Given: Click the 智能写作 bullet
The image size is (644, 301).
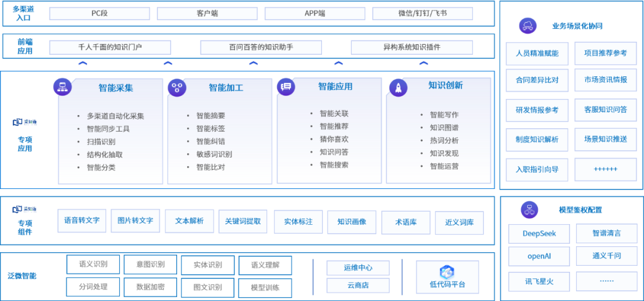Looking at the screenshot, I should pyautogui.click(x=444, y=115).
